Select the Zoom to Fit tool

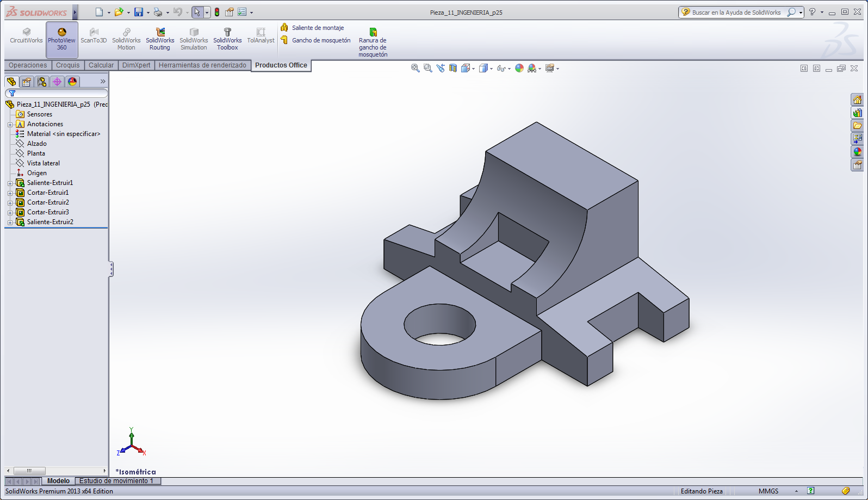tap(415, 68)
